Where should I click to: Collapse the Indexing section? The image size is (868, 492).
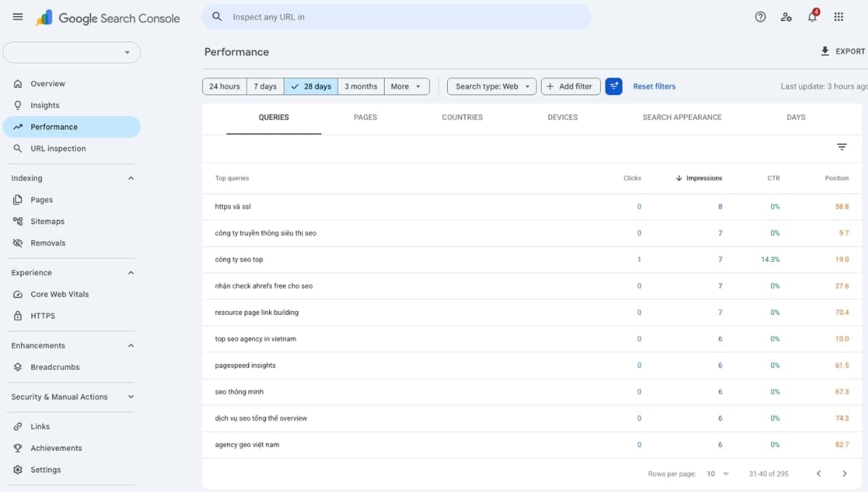[x=131, y=178]
